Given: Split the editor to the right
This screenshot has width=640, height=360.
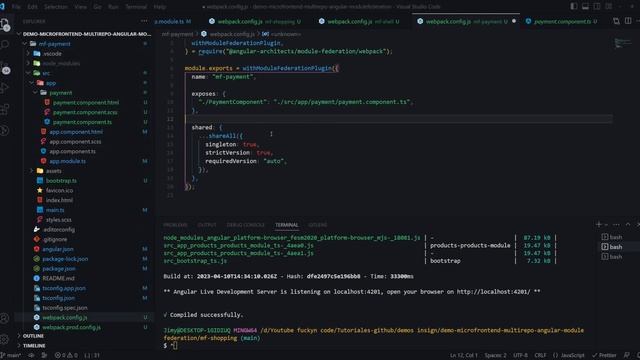Looking at the screenshot, I should pos(628,21).
